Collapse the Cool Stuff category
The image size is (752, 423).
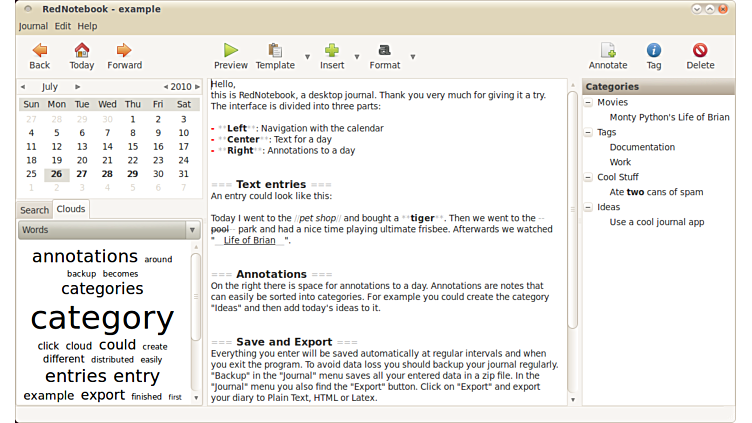(x=588, y=177)
